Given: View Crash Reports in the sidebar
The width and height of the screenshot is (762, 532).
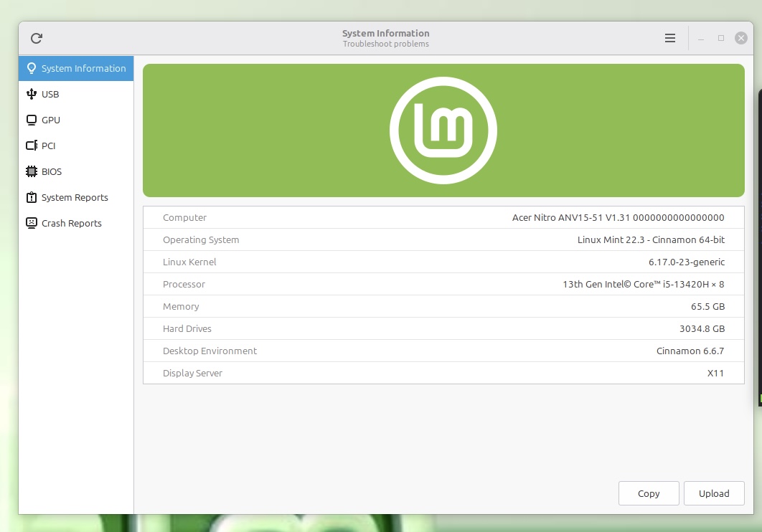Looking at the screenshot, I should tap(76, 223).
